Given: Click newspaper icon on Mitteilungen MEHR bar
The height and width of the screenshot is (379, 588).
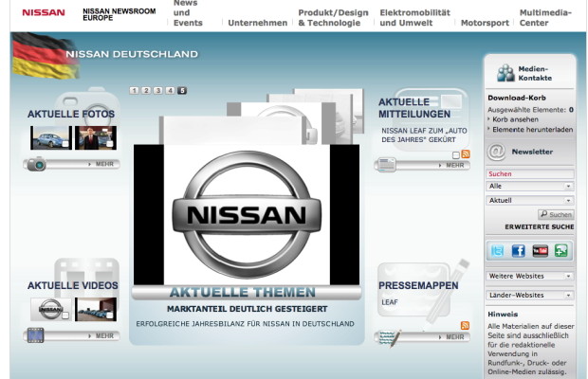Looking at the screenshot, I should (387, 165).
